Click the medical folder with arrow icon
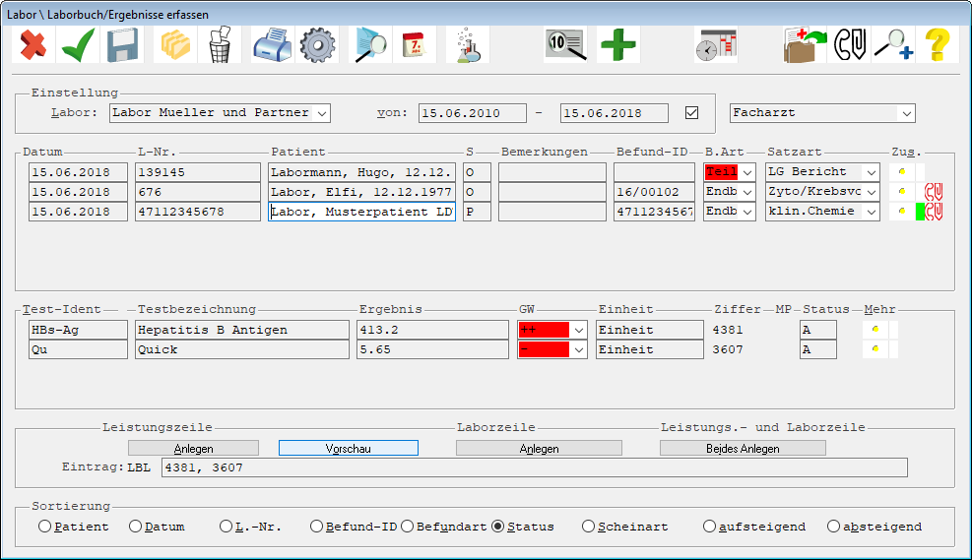This screenshot has width=972, height=560. coord(805,44)
